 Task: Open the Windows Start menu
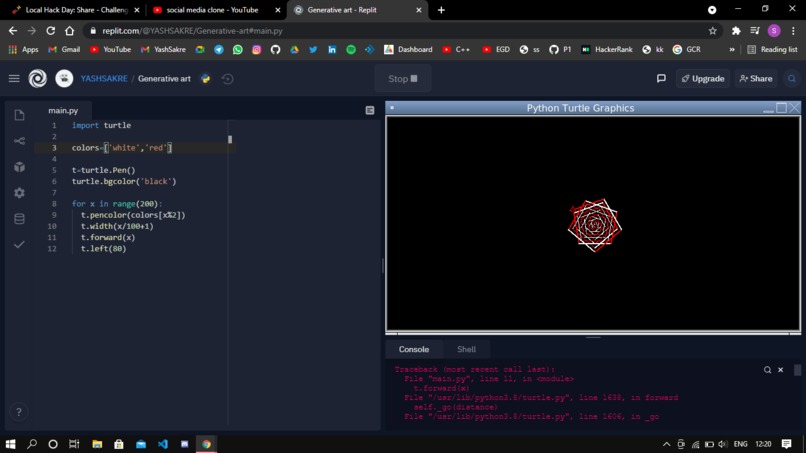click(x=10, y=444)
